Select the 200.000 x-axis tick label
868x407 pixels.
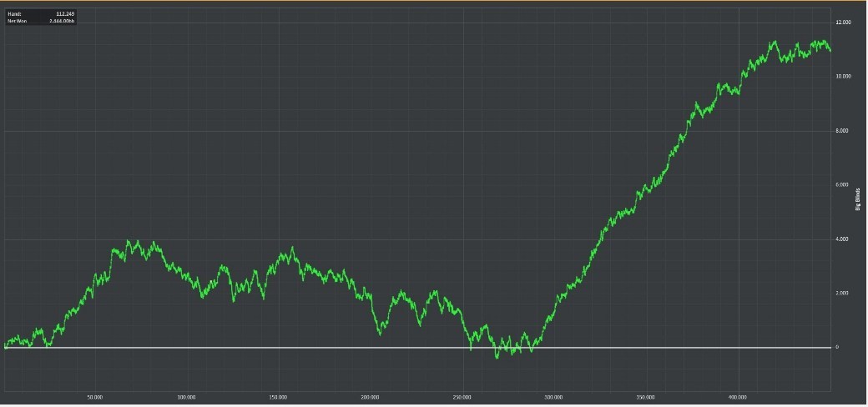coord(371,397)
